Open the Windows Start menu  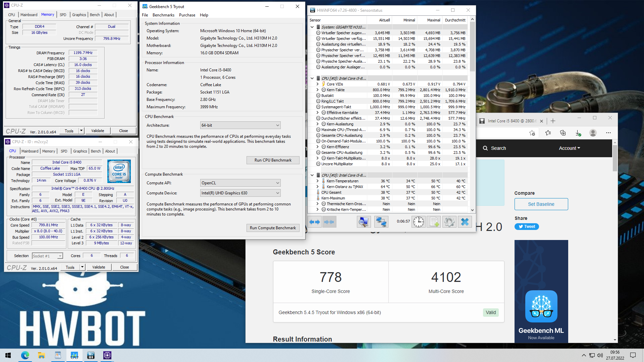pos(8,355)
